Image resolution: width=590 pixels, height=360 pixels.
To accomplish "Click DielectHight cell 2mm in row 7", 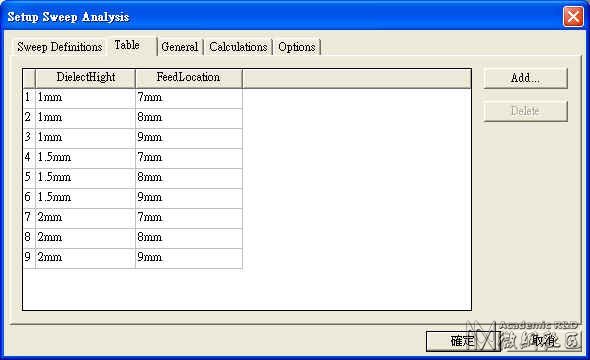I will click(85, 218).
